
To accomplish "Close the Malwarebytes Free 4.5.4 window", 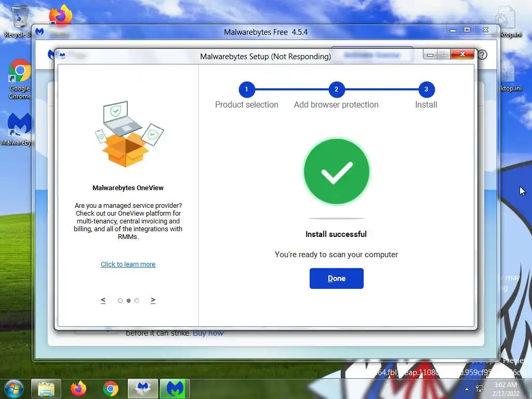I will click(486, 30).
